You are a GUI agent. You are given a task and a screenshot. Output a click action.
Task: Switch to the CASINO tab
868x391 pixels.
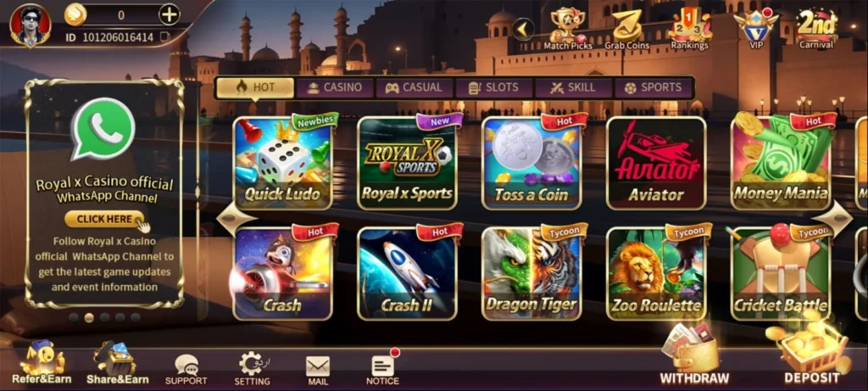click(x=334, y=88)
